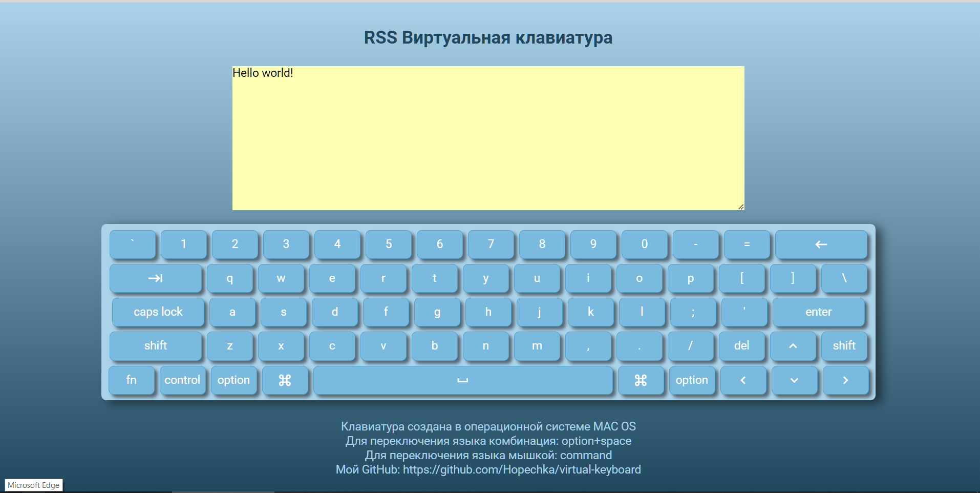Click the semicolon key
The height and width of the screenshot is (493, 980).
coord(693,312)
